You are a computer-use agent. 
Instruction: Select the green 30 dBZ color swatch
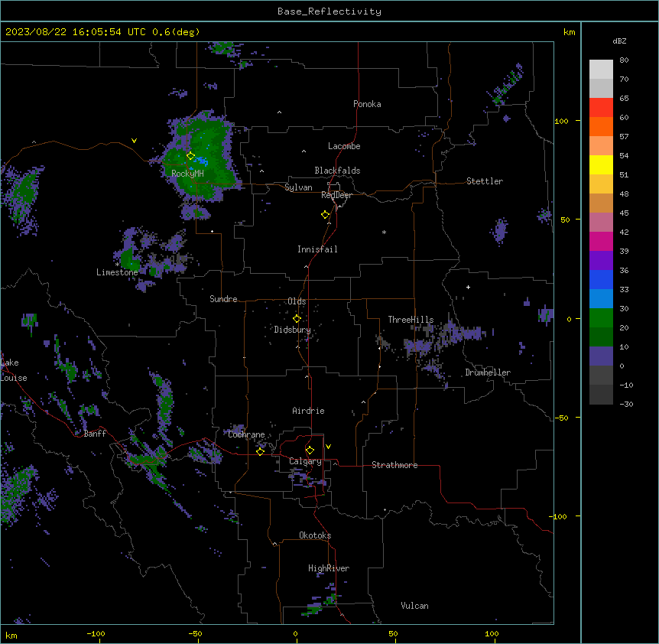pos(601,318)
